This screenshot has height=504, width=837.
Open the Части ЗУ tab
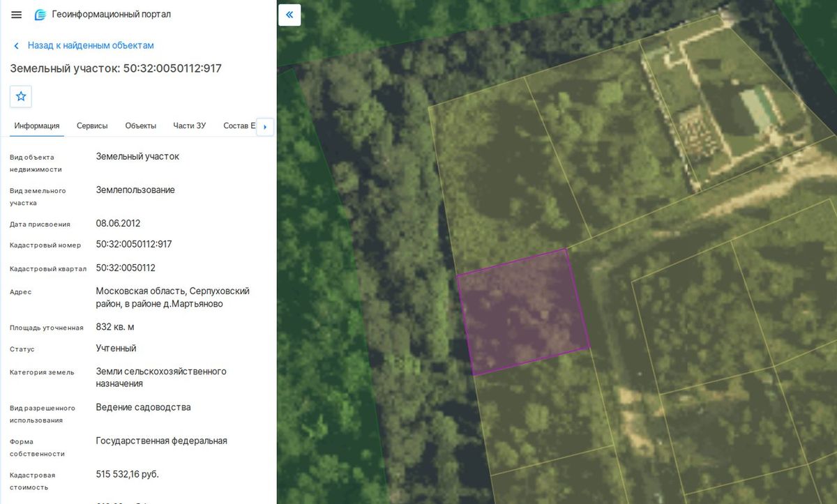[x=190, y=126]
